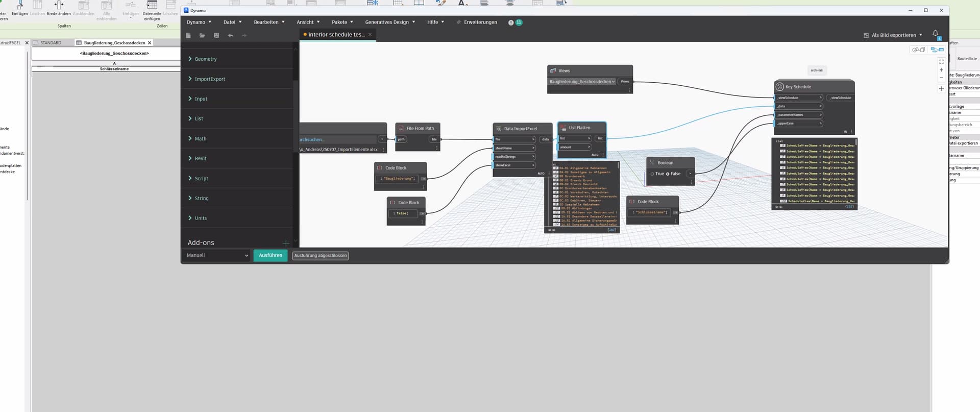
Task: Zoom to fit the workspace icon
Action: click(941, 61)
